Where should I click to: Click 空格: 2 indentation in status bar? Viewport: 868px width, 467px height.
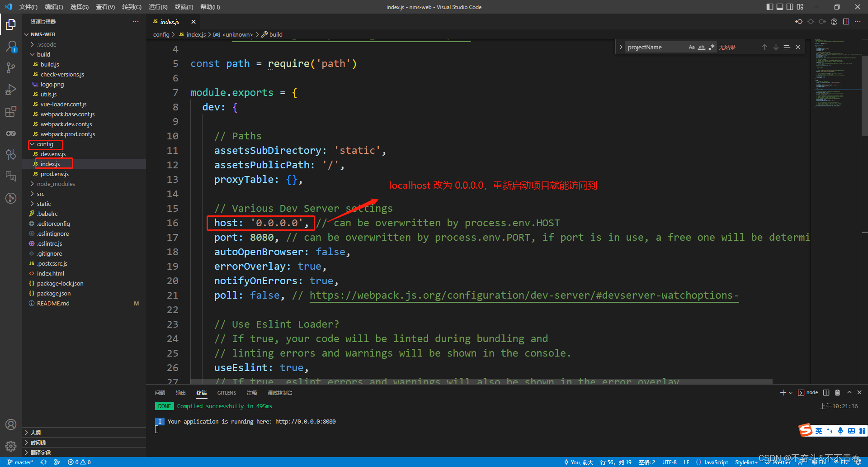point(646,462)
